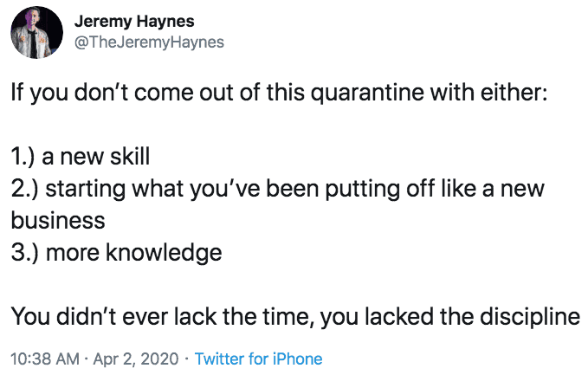Screen dimensions: 588x375
Task: Click the Jeremy Haynes display name
Action: [134, 21]
